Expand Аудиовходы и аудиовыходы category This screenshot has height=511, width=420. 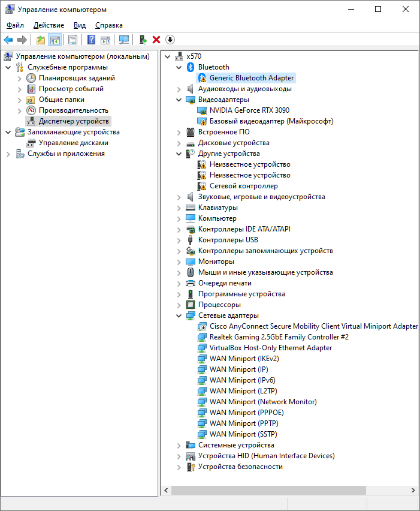coord(179,89)
